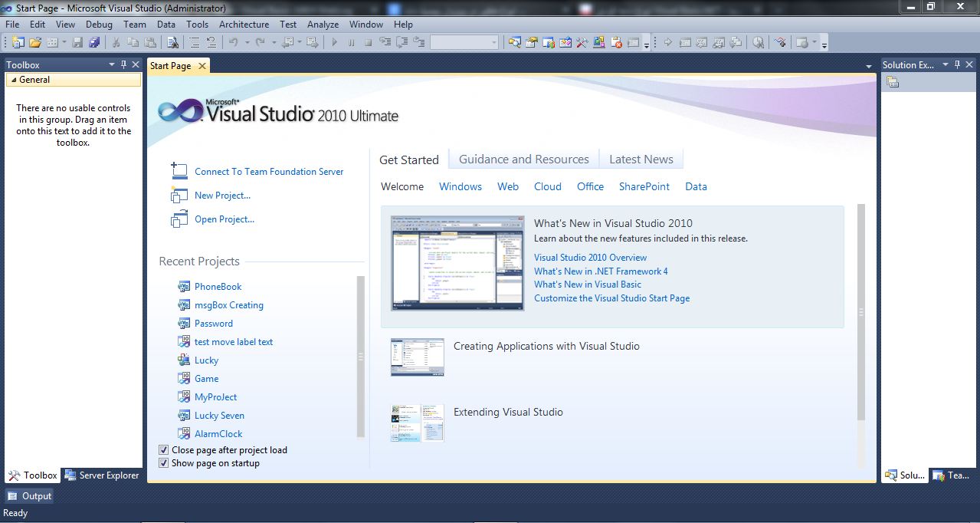
Task: Open the Debug menu
Action: coord(99,25)
